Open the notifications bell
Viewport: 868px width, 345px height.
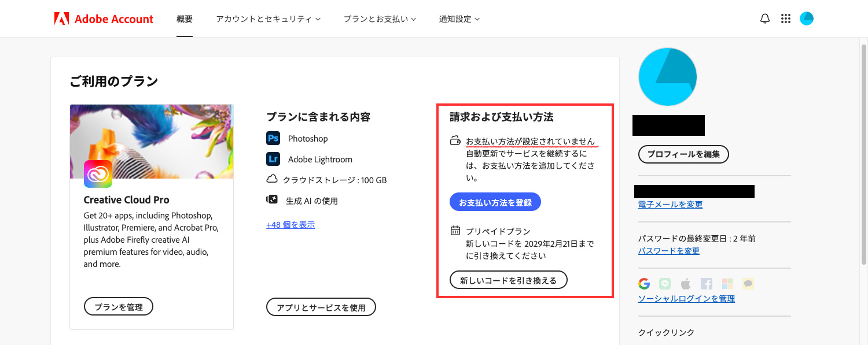coord(765,18)
